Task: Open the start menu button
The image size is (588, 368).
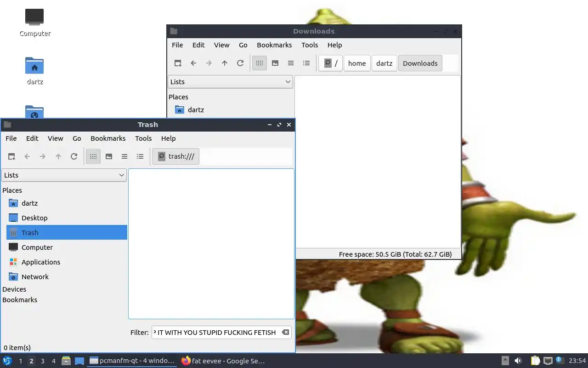Action: click(x=7, y=361)
